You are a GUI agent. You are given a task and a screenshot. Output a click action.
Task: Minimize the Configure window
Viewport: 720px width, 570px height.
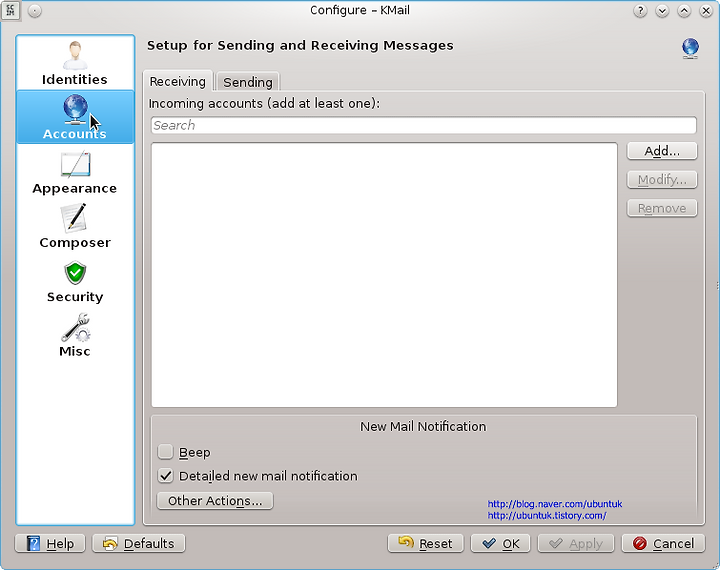click(662, 11)
